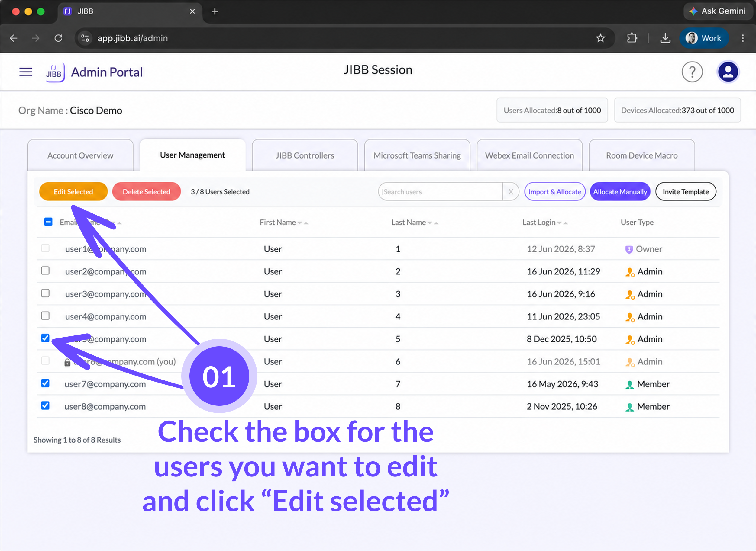Open the browser extensions puzzle icon

click(632, 38)
